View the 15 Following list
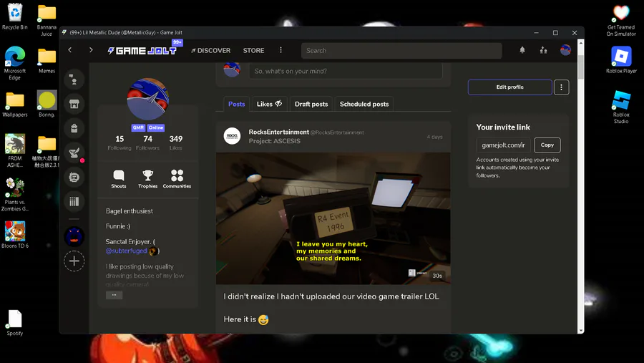The width and height of the screenshot is (644, 363). coord(119,142)
